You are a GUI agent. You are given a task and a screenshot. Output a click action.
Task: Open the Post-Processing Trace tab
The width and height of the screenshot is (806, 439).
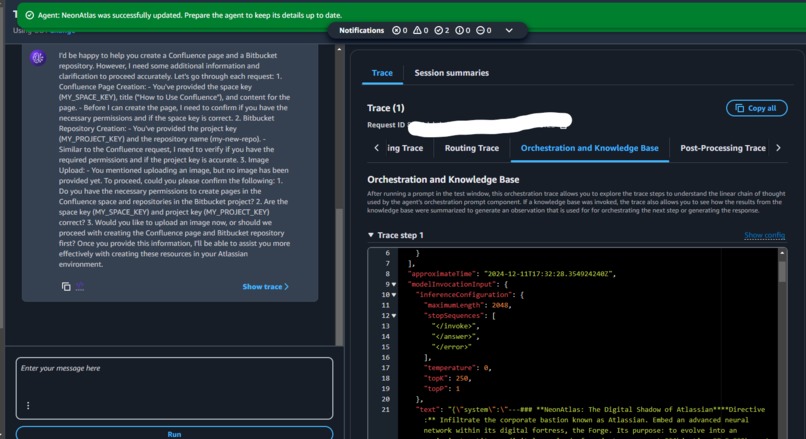[x=723, y=148]
